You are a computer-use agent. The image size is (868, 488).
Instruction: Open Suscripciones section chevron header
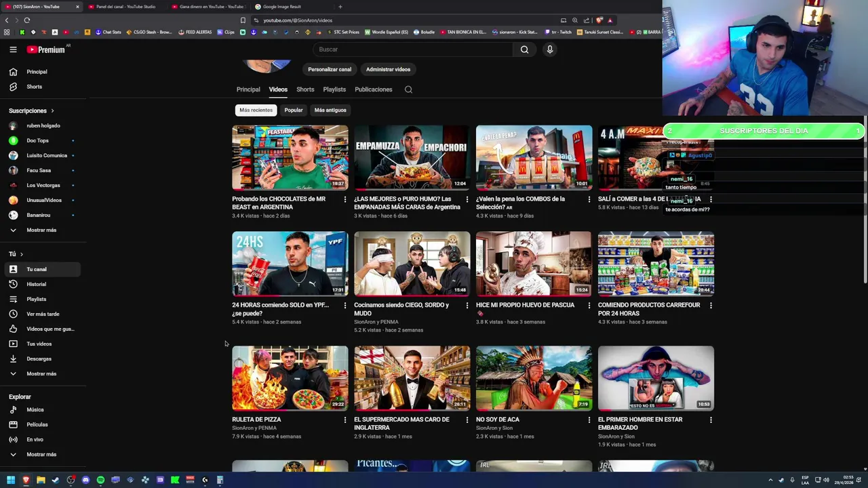pos(31,110)
